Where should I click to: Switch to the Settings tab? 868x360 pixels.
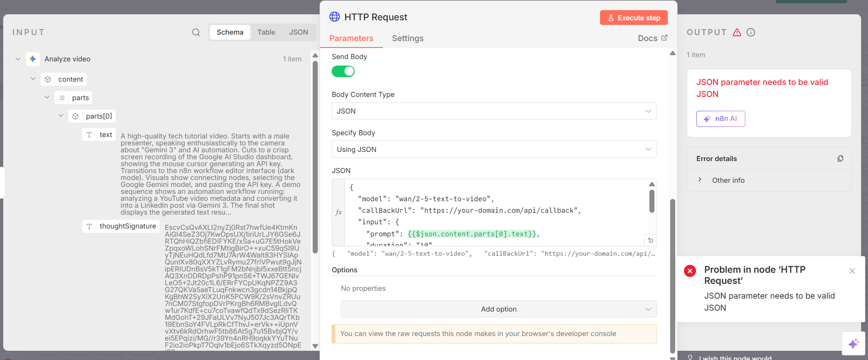tap(408, 38)
